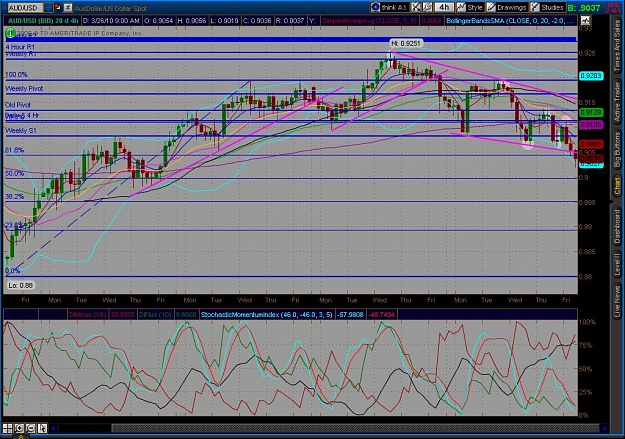Switch to Dashboard side tab

click(x=617, y=226)
